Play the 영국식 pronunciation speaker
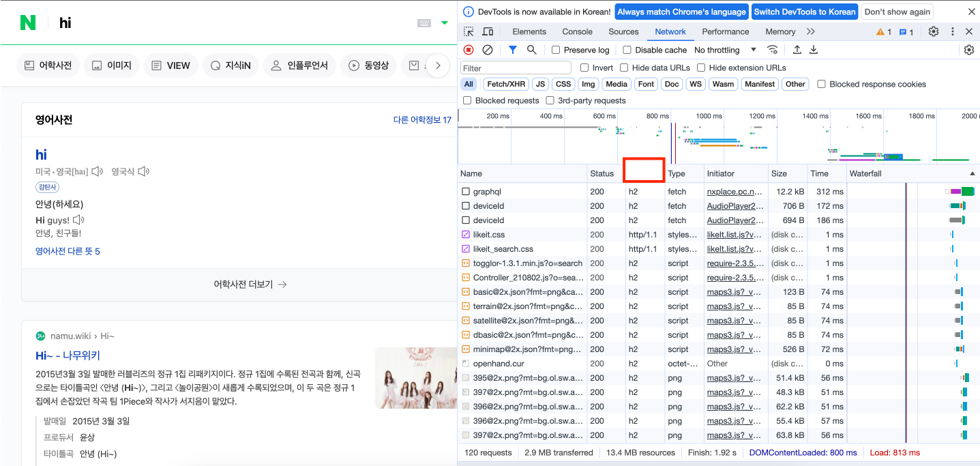The width and height of the screenshot is (980, 466). (x=143, y=171)
